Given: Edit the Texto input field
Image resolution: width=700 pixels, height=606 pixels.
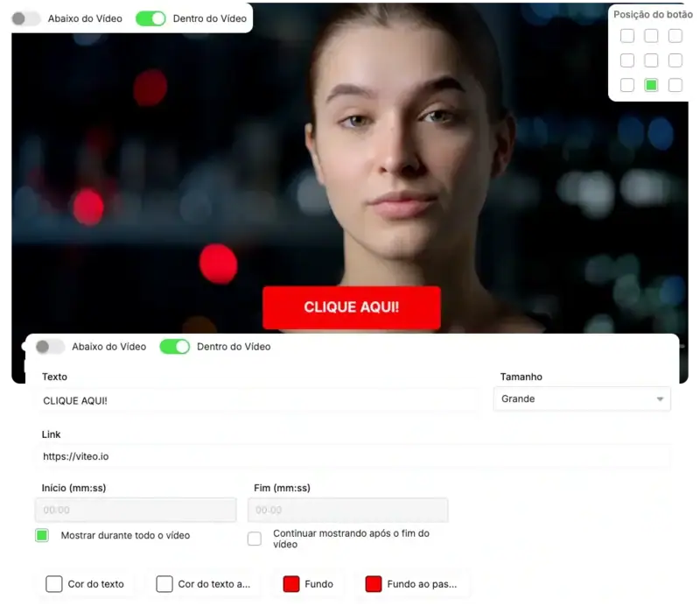Looking at the screenshot, I should (x=257, y=400).
